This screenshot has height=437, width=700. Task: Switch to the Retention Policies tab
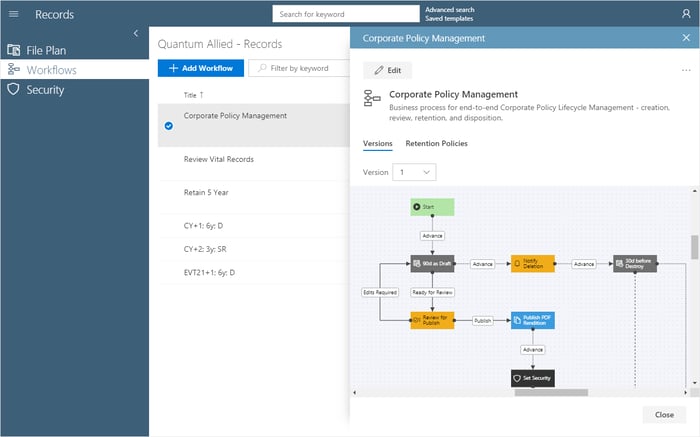437,143
